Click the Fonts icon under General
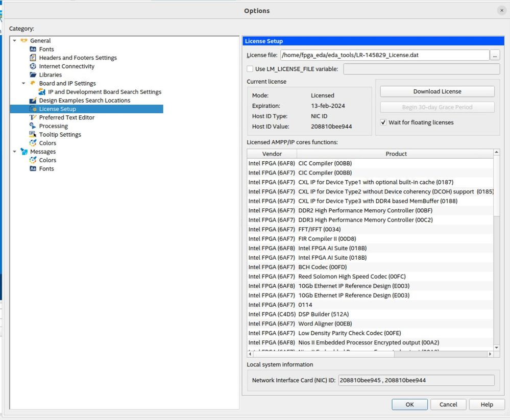510x420 pixels. pos(33,49)
